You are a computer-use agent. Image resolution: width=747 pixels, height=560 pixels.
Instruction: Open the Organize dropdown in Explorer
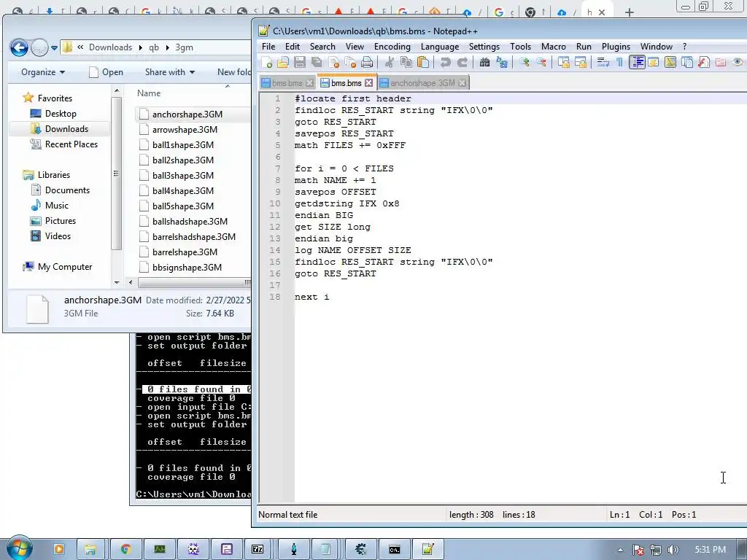(43, 72)
